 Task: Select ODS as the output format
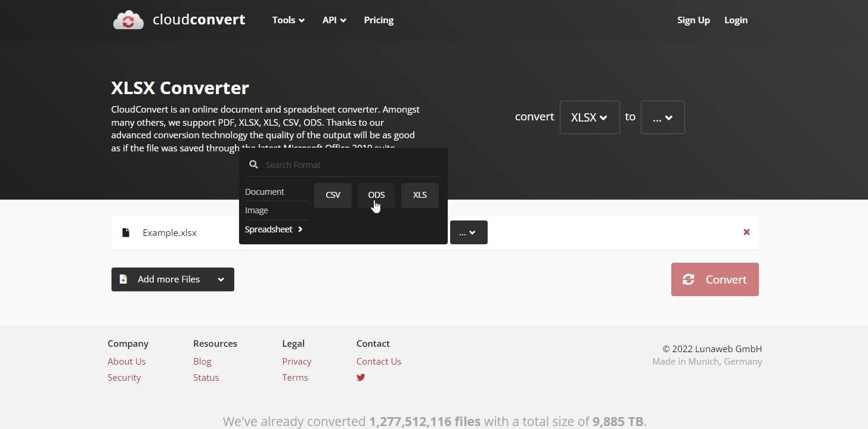click(x=376, y=195)
